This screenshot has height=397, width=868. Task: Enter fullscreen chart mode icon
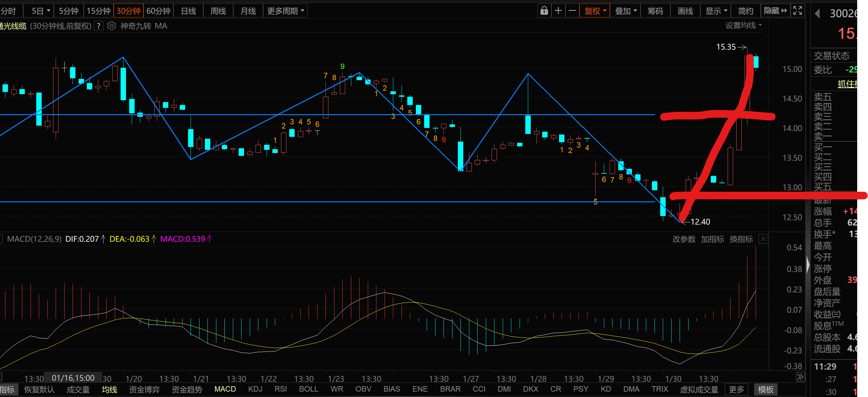click(797, 11)
